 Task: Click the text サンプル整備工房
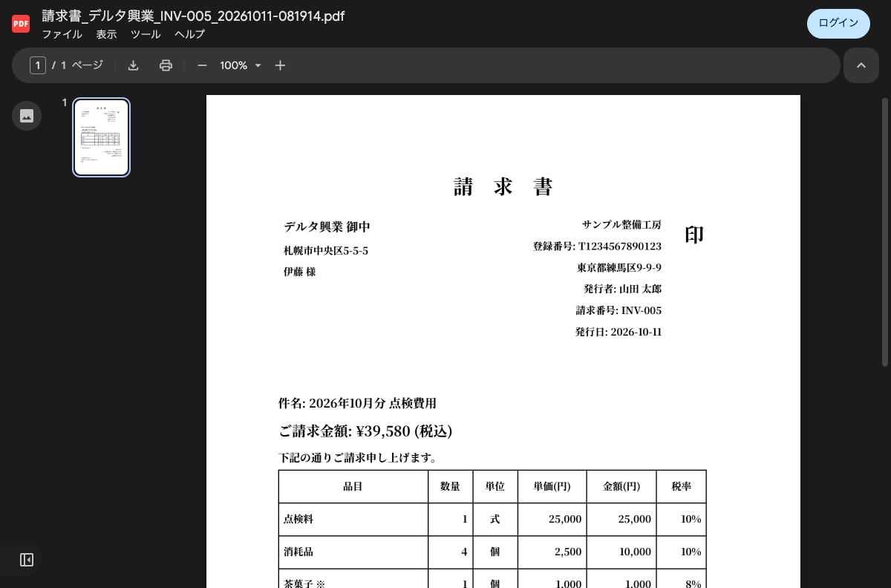tap(621, 224)
